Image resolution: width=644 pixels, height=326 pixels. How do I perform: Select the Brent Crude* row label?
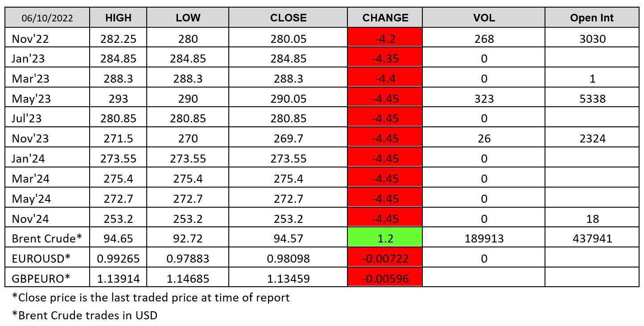[47, 238]
